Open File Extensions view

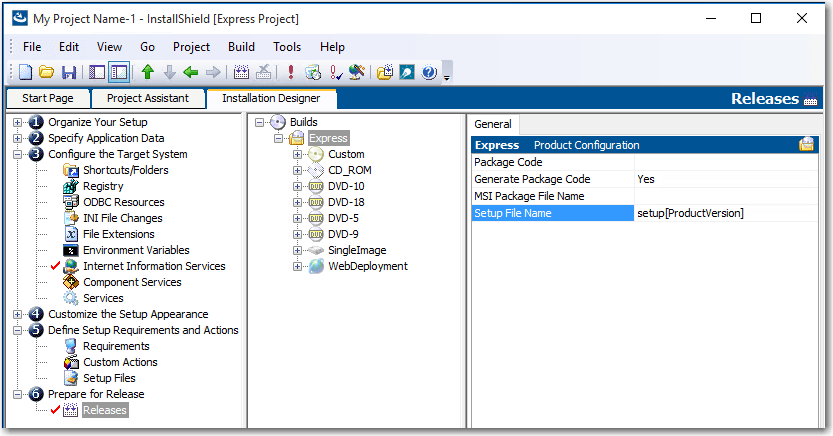[x=118, y=234]
